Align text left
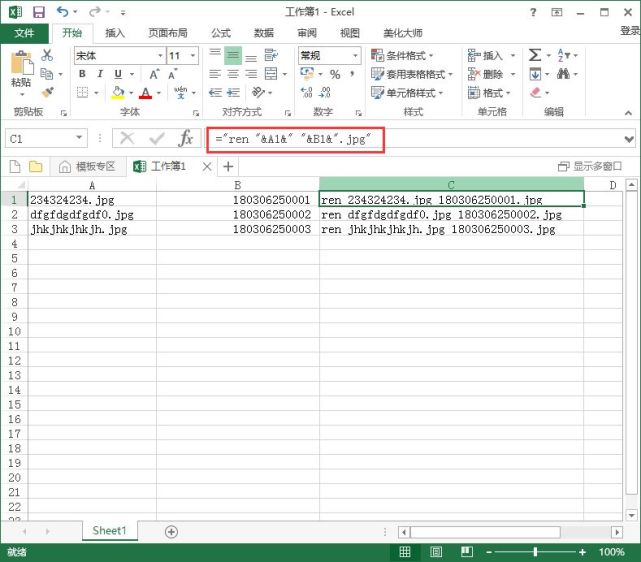This screenshot has width=641, height=562. 215,74
